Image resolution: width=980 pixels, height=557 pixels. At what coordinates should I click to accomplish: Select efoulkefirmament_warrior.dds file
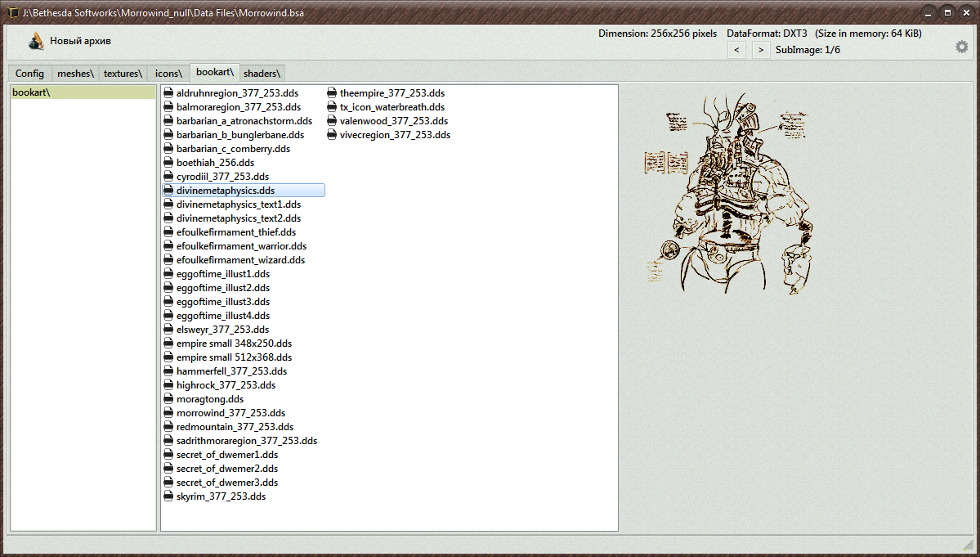241,245
